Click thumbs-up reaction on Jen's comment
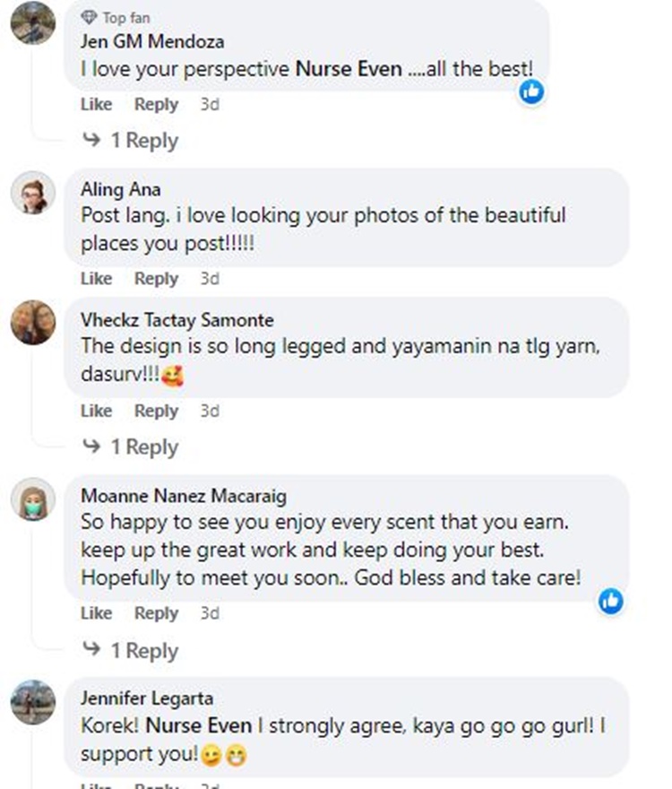Image resolution: width=672 pixels, height=789 pixels. [x=531, y=91]
